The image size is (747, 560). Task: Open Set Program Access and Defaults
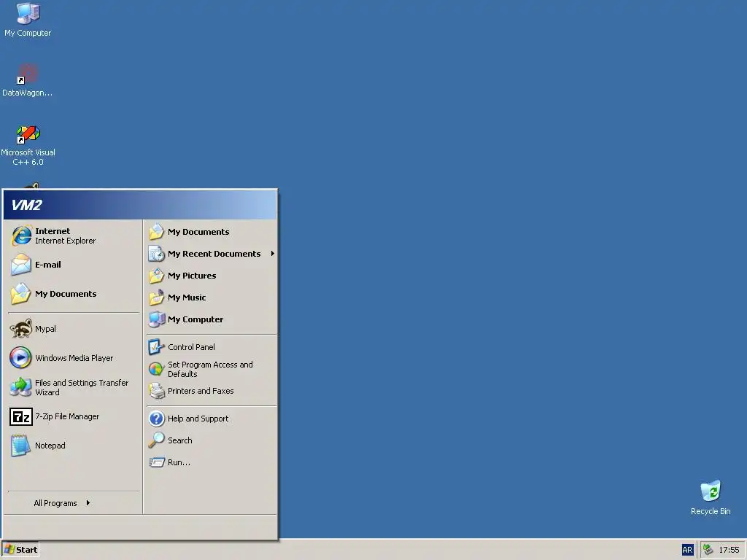211,369
